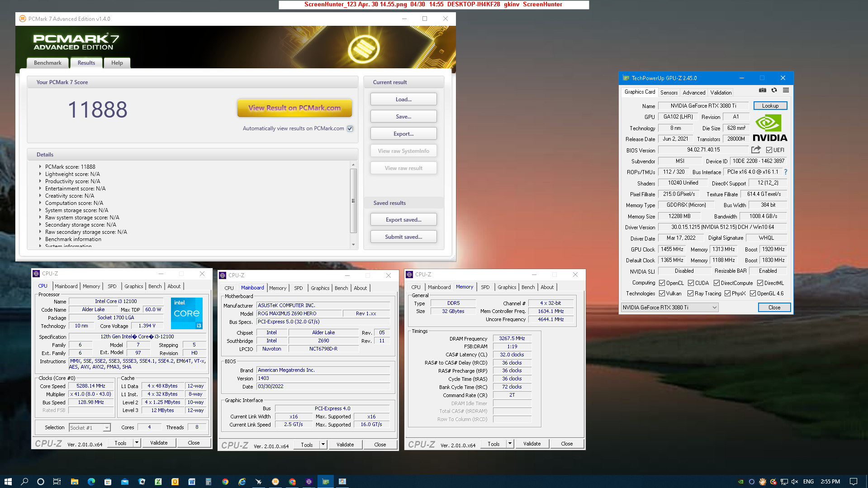Screen dimensions: 868x488
Task: Launch Excel from the taskbar
Action: [x=158, y=482]
